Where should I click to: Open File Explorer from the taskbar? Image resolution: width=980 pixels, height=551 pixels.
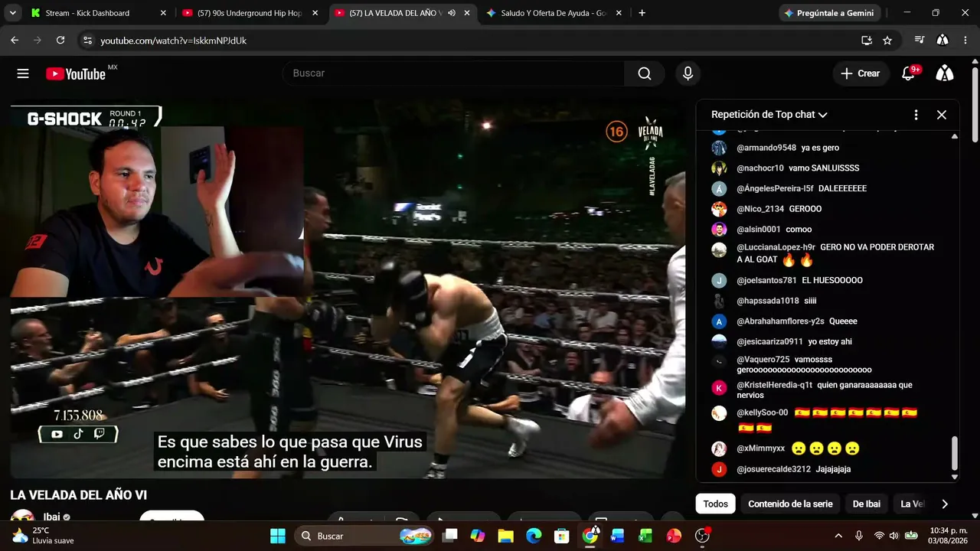coord(506,536)
